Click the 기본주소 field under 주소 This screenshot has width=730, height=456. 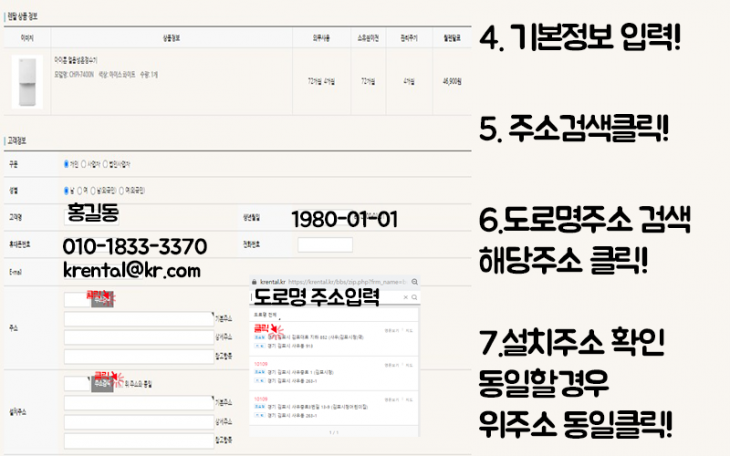pos(139,319)
